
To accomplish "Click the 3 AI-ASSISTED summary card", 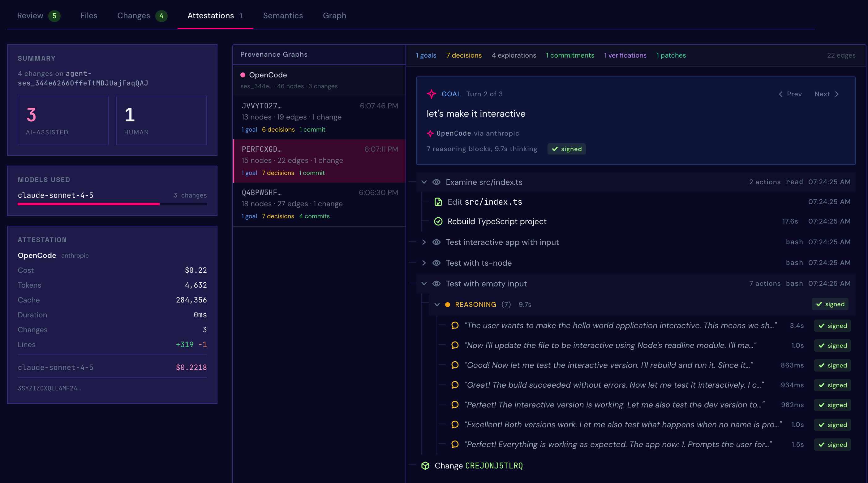I will click(63, 120).
